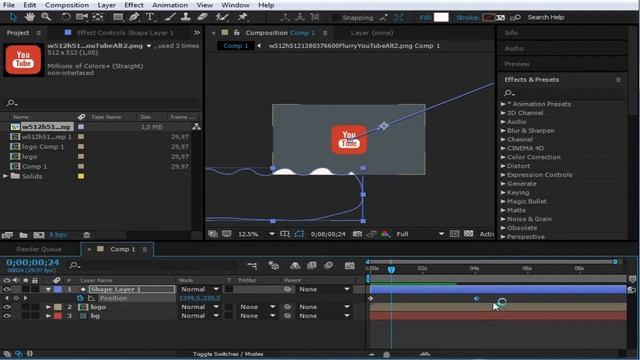Click the white Fill color swatch

[441, 17]
